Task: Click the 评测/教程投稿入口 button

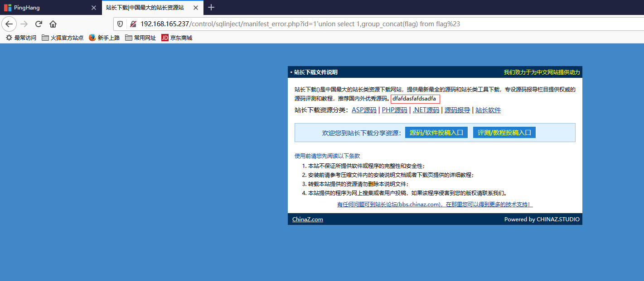Action: 504,133
